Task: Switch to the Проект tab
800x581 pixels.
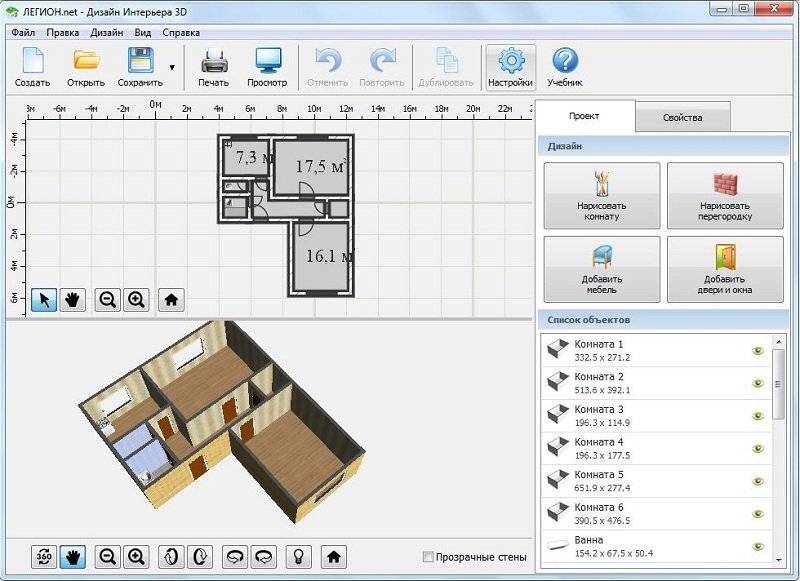Action: click(584, 116)
